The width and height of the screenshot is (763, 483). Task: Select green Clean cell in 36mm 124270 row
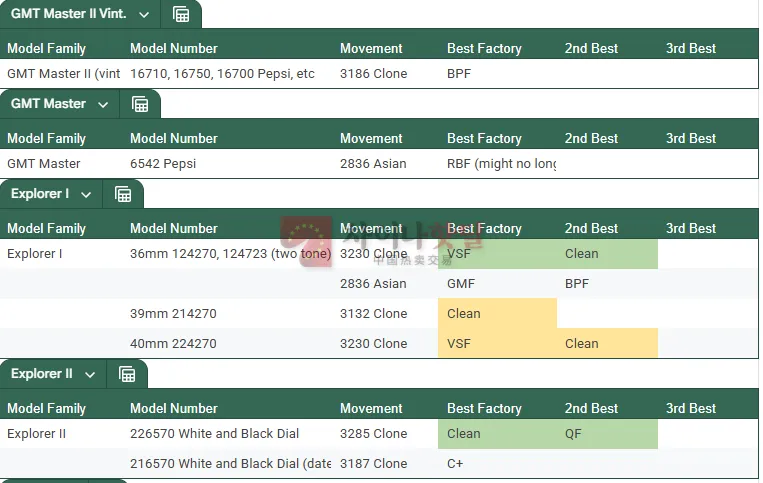coord(607,254)
